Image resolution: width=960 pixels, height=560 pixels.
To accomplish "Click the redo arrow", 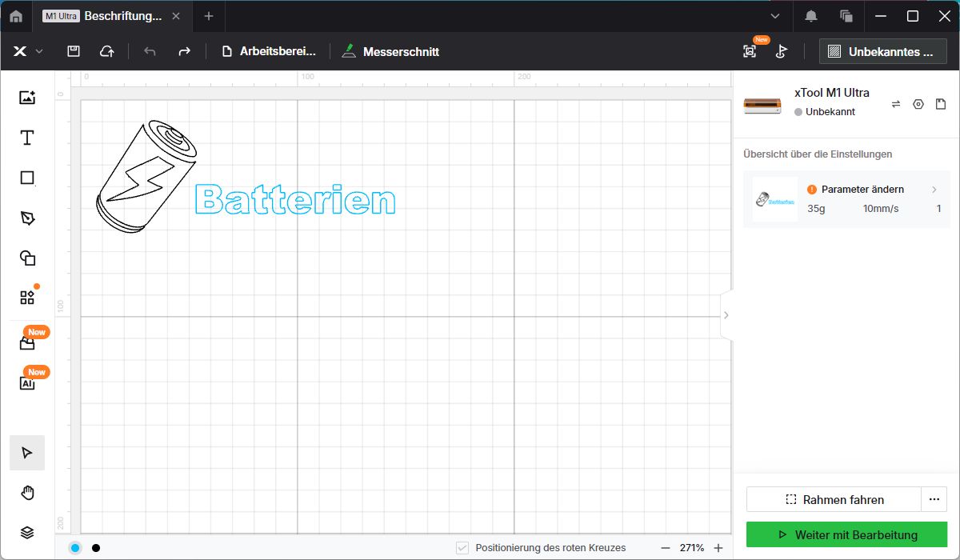I will point(184,51).
